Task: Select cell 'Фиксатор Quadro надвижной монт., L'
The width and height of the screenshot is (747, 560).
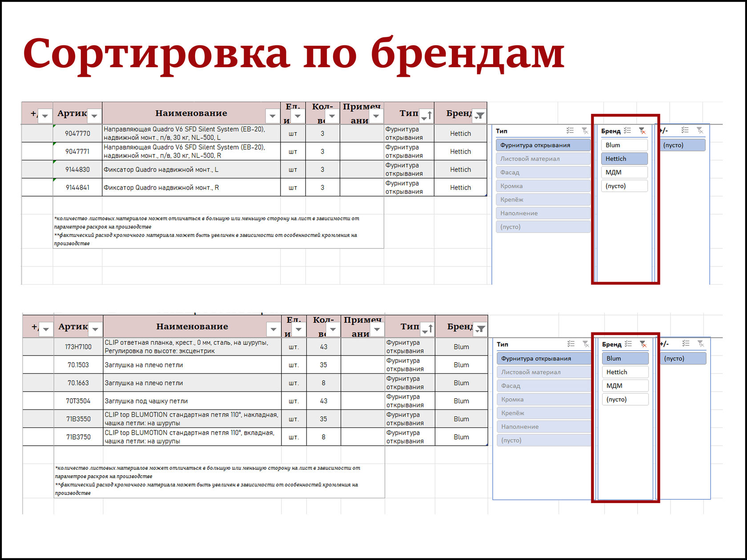Action: coord(191,169)
